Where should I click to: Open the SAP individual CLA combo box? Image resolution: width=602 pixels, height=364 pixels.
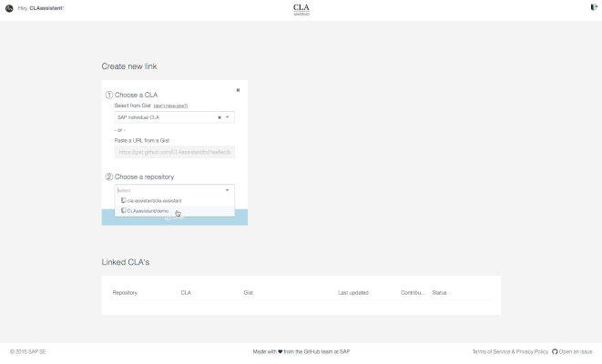[164, 117]
